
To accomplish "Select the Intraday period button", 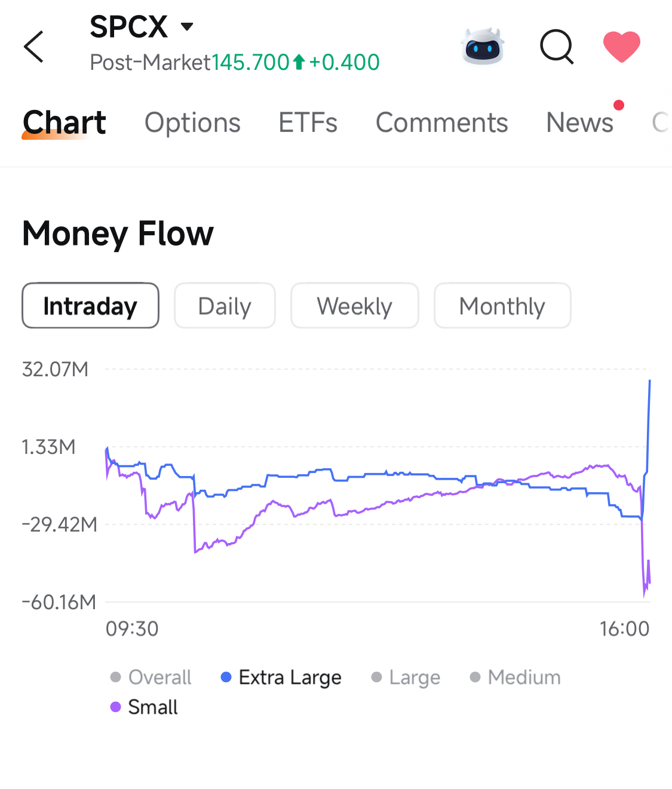I will coord(90,306).
